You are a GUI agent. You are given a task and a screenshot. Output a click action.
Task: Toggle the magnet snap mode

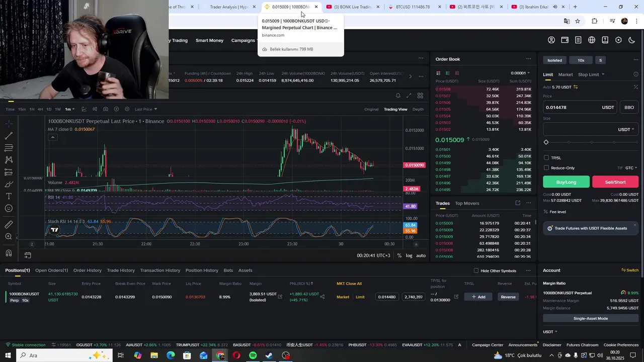(x=9, y=253)
